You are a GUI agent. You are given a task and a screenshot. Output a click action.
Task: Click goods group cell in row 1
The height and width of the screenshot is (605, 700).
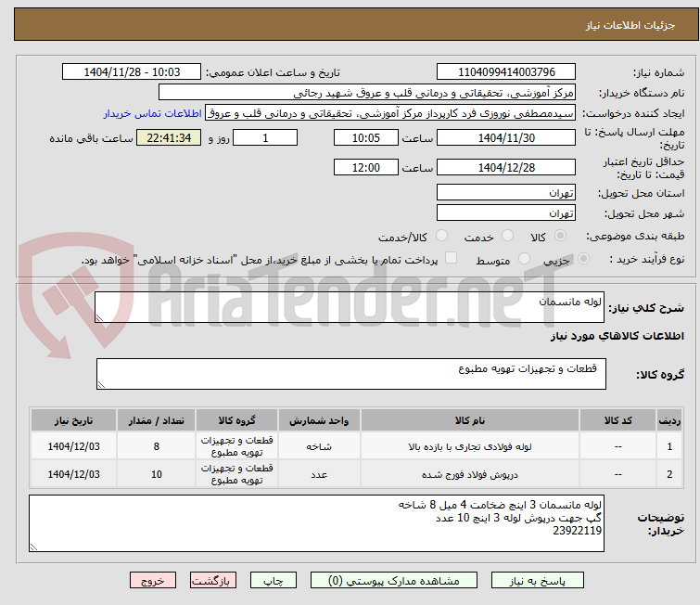click(x=236, y=446)
